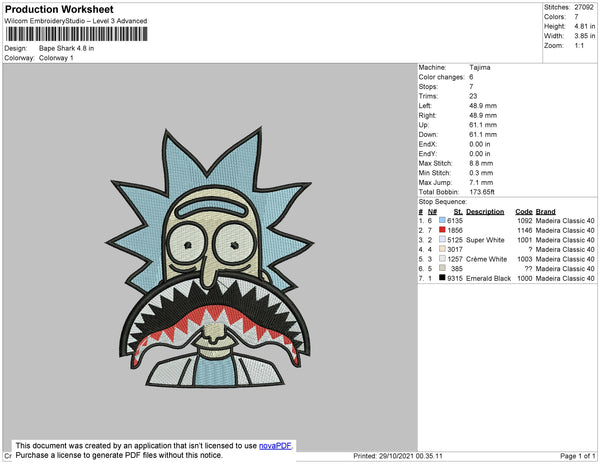Click the zoom value '1:1'
The image size is (600, 464).
pyautogui.click(x=579, y=46)
